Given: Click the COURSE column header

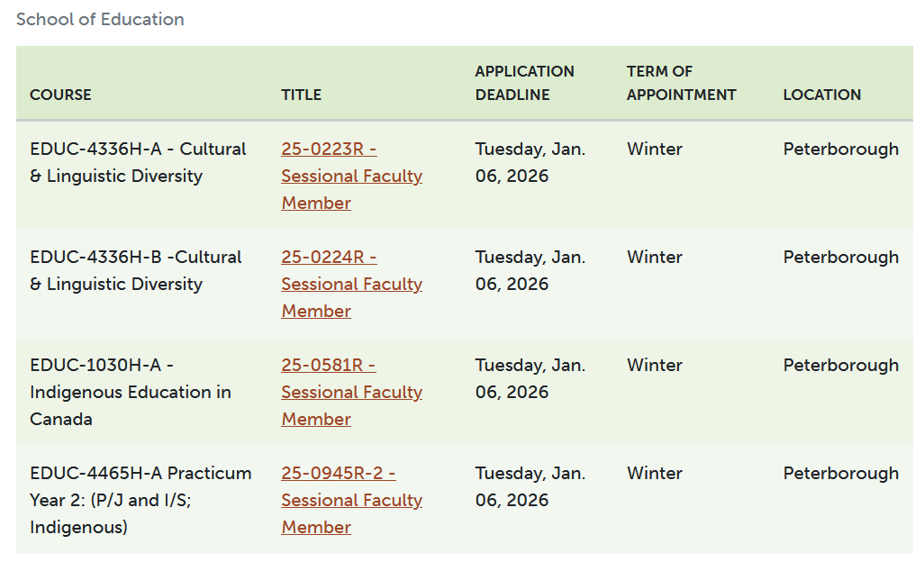Looking at the screenshot, I should click(x=60, y=95).
